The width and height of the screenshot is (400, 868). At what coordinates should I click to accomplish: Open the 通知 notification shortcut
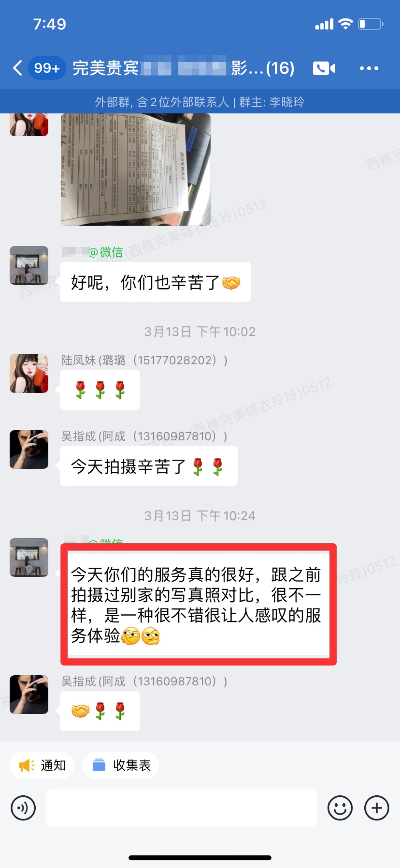point(42,765)
